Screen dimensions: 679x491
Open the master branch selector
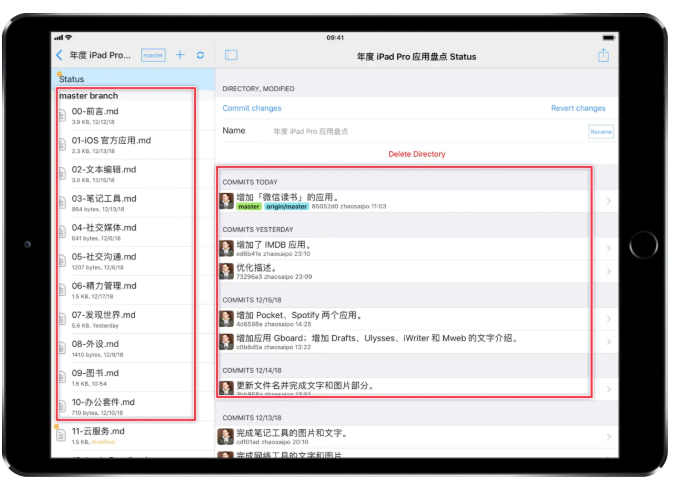point(153,55)
